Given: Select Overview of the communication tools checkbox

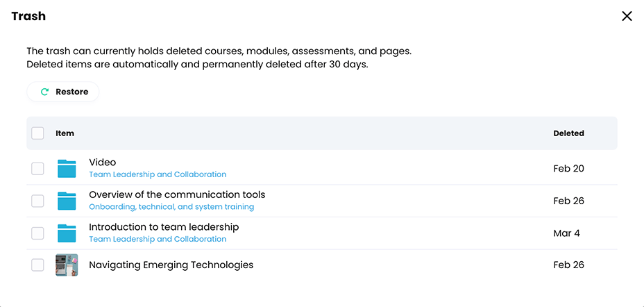Looking at the screenshot, I should click(37, 201).
